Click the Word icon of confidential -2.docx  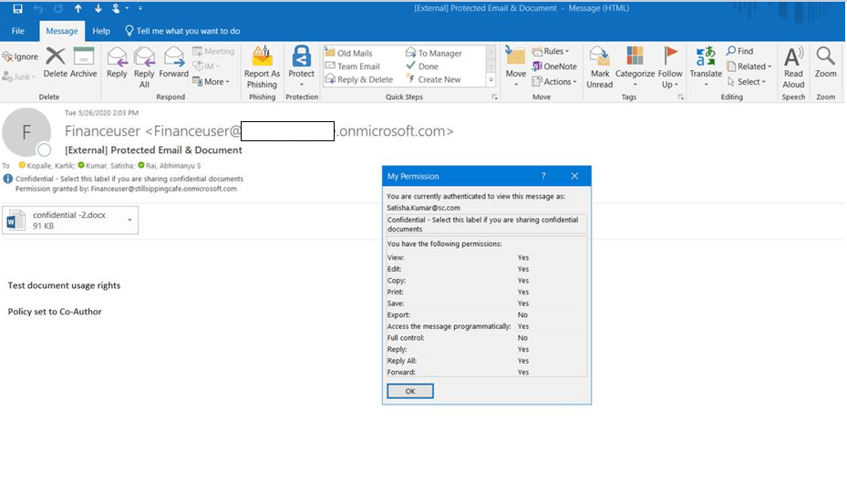coord(15,221)
